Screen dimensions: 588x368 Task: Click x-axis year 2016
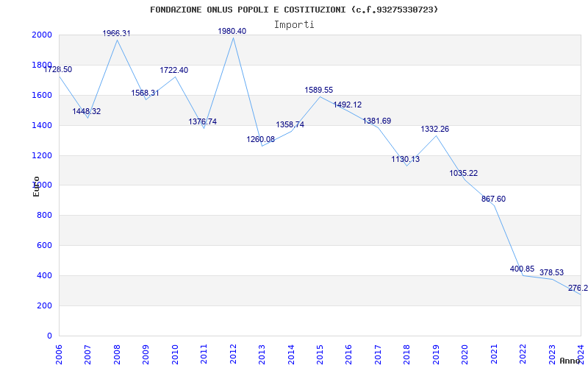348,355
